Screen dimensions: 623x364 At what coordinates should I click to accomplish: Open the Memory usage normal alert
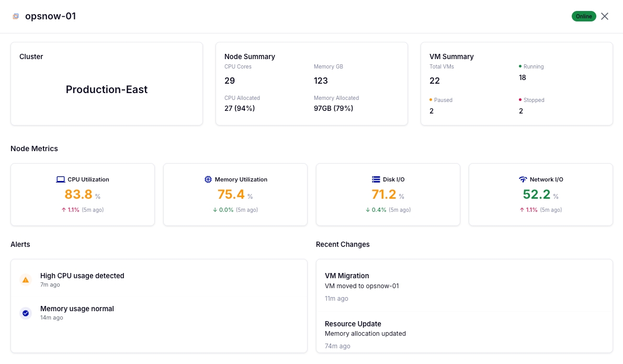(77, 309)
